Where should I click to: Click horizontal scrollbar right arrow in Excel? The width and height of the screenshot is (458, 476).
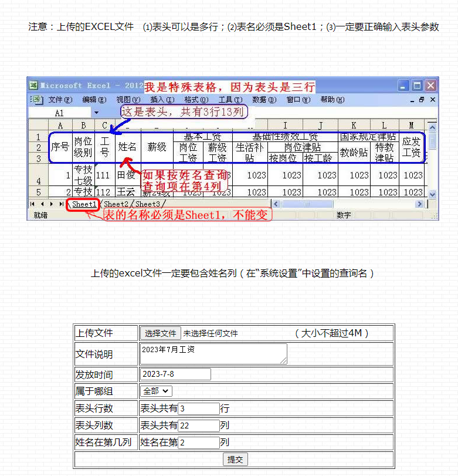click(x=419, y=204)
